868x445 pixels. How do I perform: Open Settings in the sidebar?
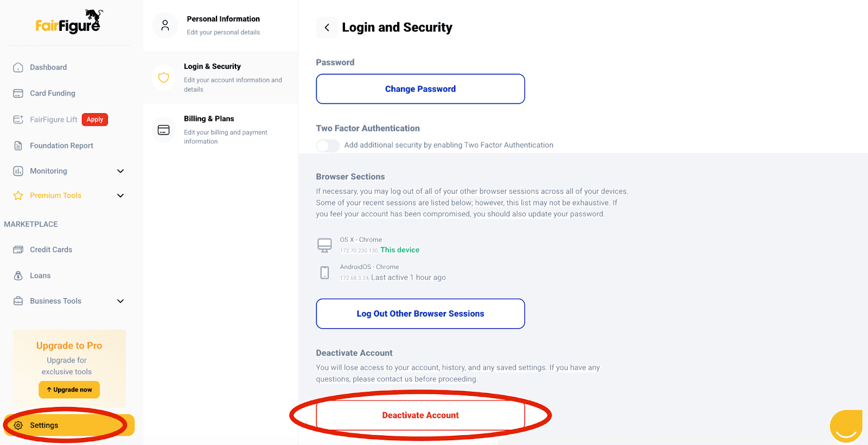[x=44, y=425]
